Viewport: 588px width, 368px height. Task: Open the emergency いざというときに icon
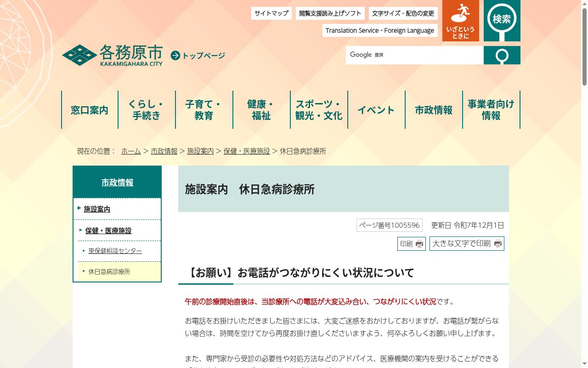(x=460, y=21)
